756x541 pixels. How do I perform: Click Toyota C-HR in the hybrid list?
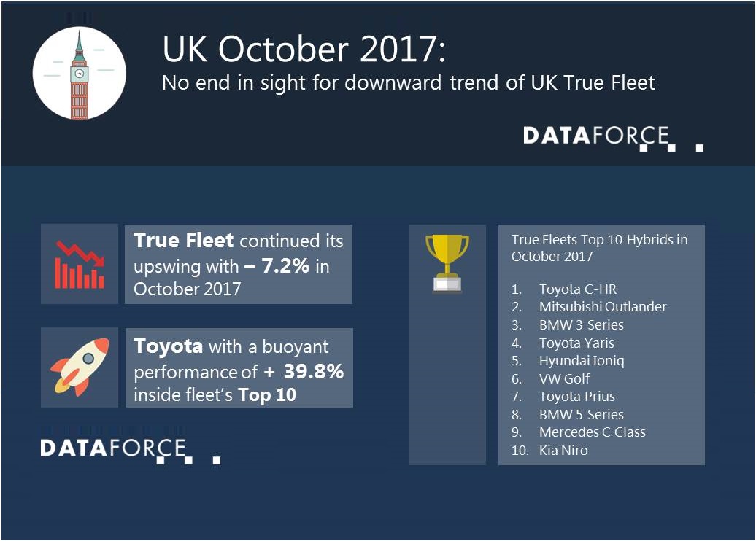pyautogui.click(x=578, y=289)
